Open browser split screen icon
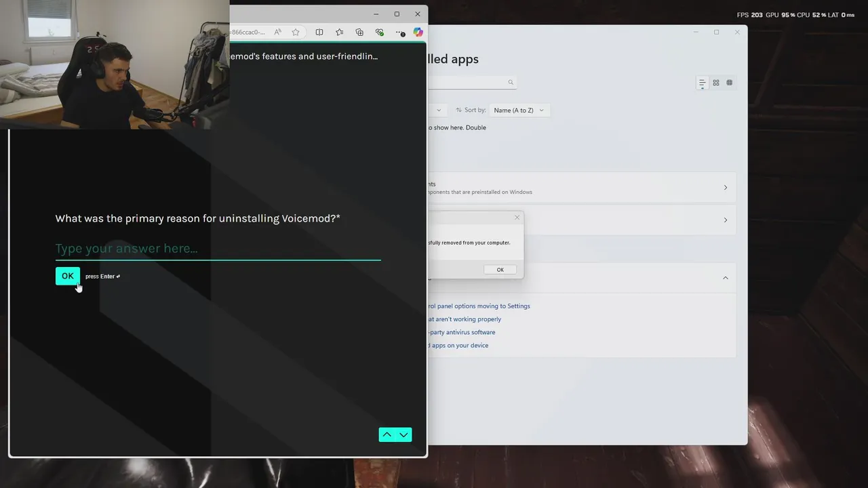868x488 pixels. pyautogui.click(x=319, y=32)
